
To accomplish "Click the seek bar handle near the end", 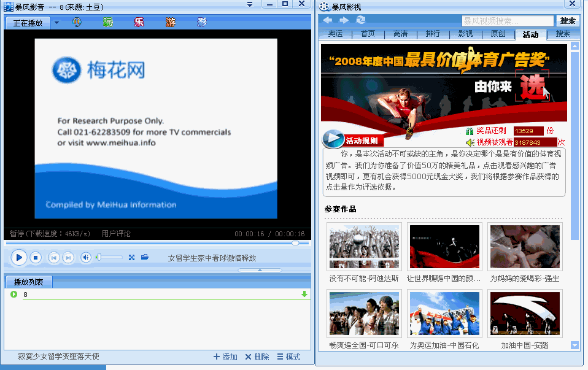I will point(295,243).
